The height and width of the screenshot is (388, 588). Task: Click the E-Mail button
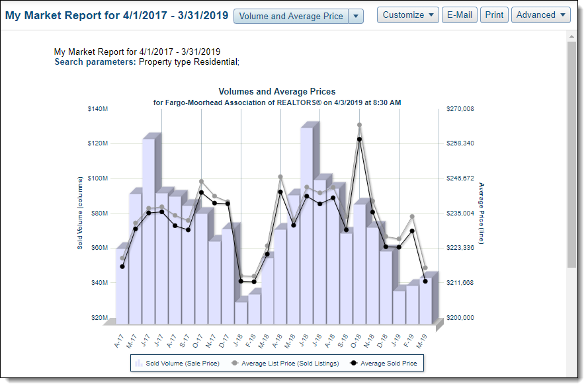pos(459,15)
